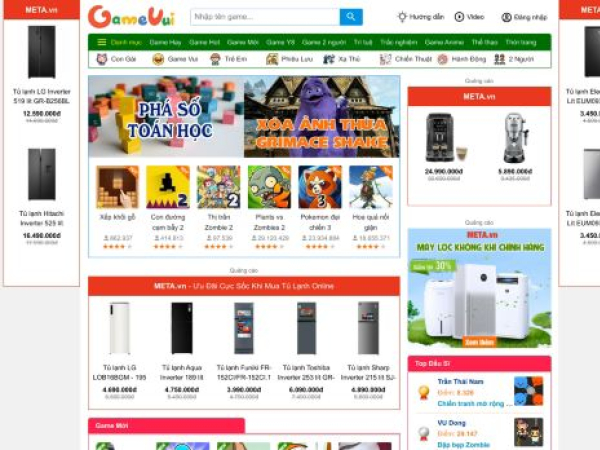Viewport: 600px width, 450px height.
Task: Open the Video play icon link
Action: [459, 17]
